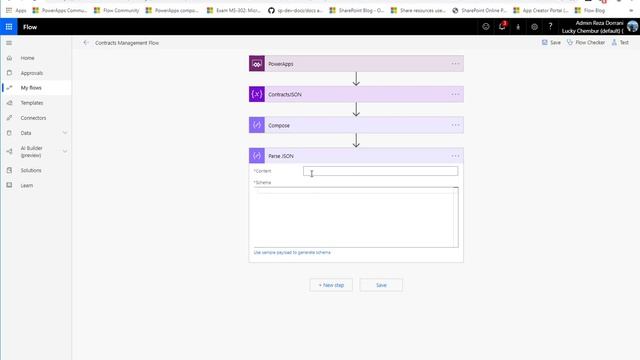Collapse the left navigation hamburger menu
The height and width of the screenshot is (360, 640).
pyautogui.click(x=9, y=43)
